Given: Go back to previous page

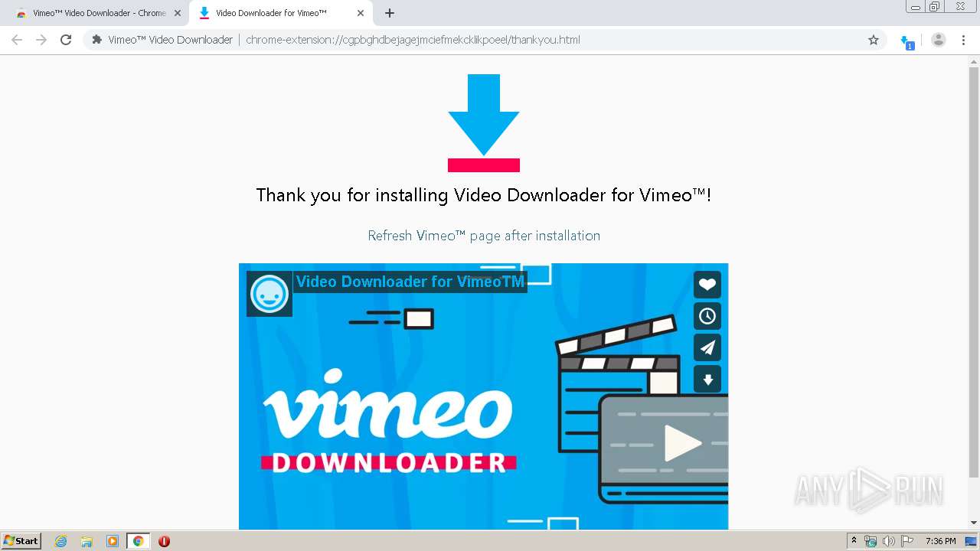Looking at the screenshot, I should point(17,40).
